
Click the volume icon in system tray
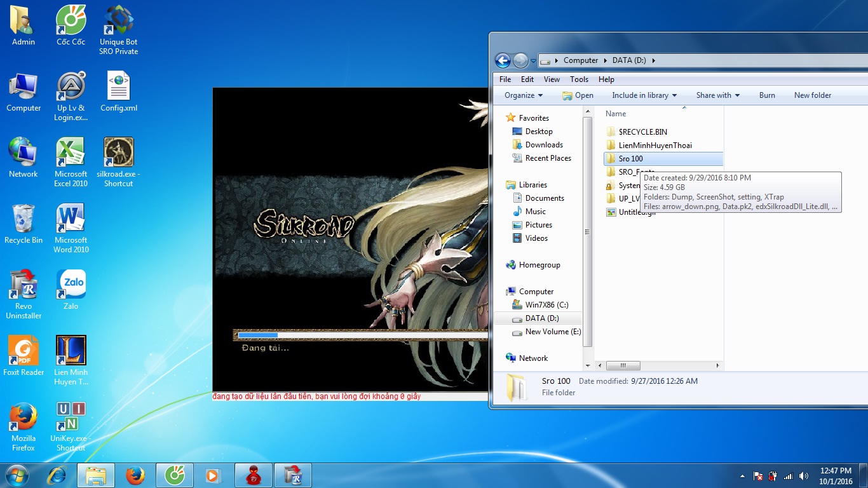[804, 476]
